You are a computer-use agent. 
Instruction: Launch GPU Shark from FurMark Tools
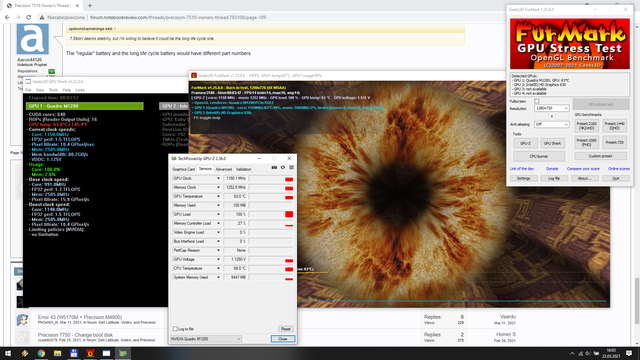pyautogui.click(x=552, y=143)
